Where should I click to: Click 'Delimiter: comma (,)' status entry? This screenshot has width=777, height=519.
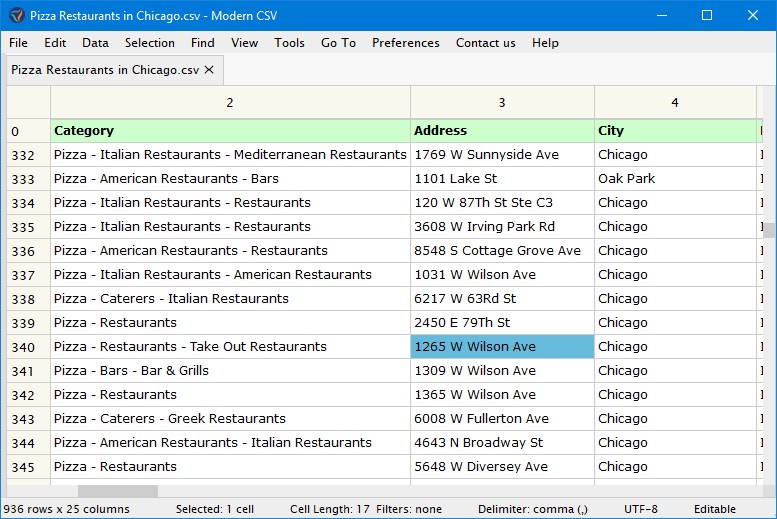pos(533,509)
